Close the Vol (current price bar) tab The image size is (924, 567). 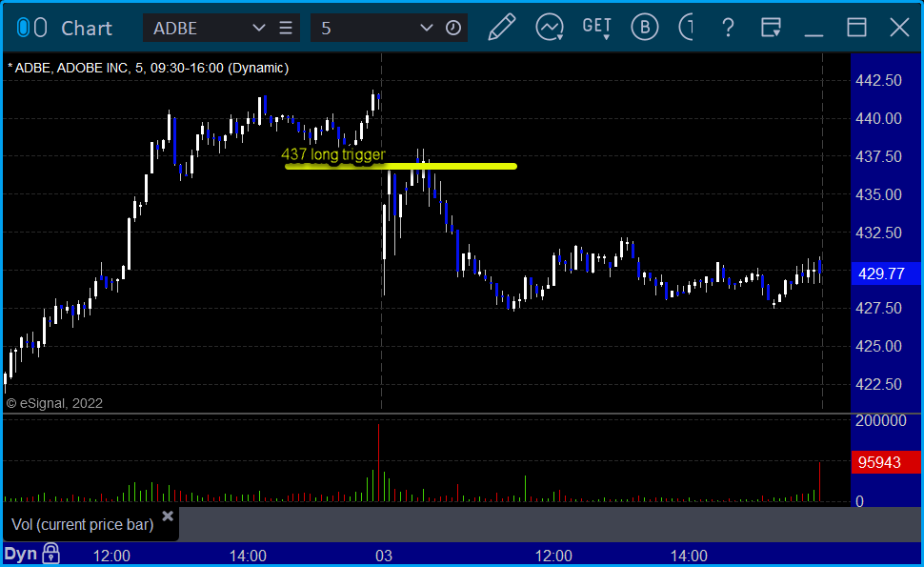click(x=168, y=516)
